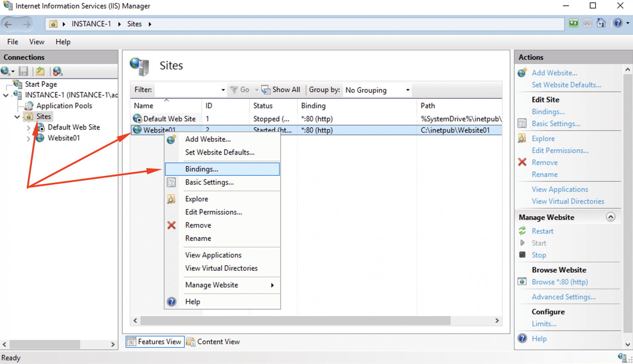
Task: Switch to Content View tab
Action: tap(213, 342)
